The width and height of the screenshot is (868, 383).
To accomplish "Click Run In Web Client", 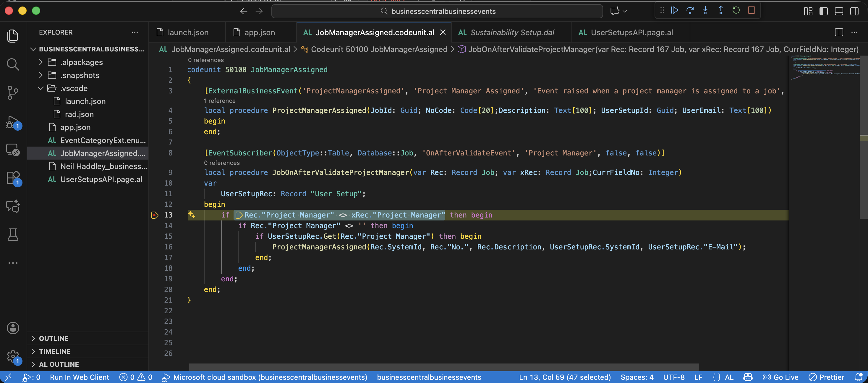I will [80, 377].
